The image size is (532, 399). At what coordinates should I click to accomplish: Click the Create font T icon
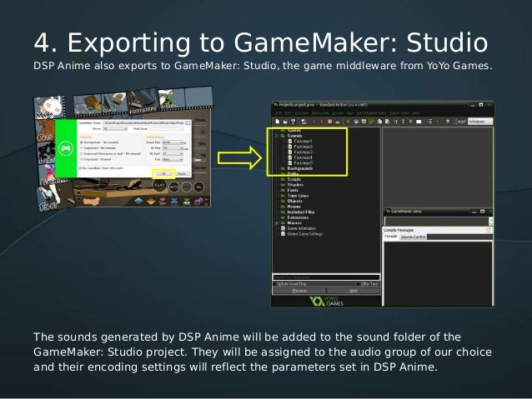click(x=396, y=122)
